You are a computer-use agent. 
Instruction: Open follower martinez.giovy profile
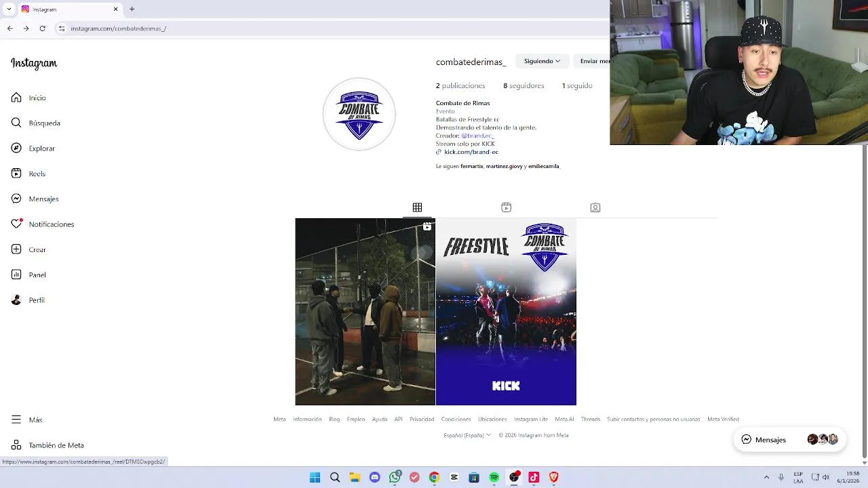tap(504, 166)
